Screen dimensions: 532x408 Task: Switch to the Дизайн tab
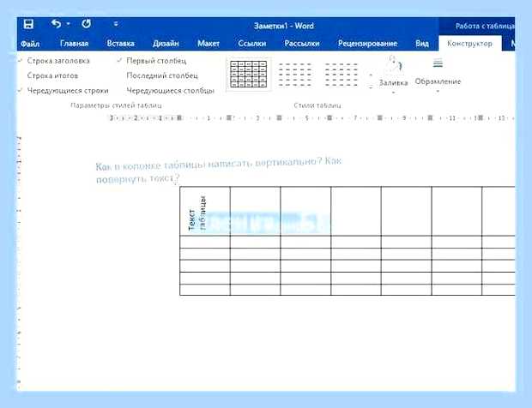(x=166, y=44)
